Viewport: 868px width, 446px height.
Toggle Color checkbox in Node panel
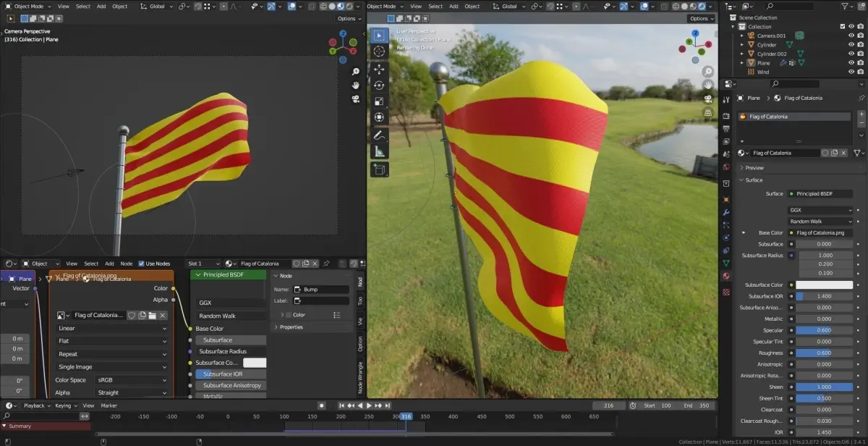coord(289,315)
